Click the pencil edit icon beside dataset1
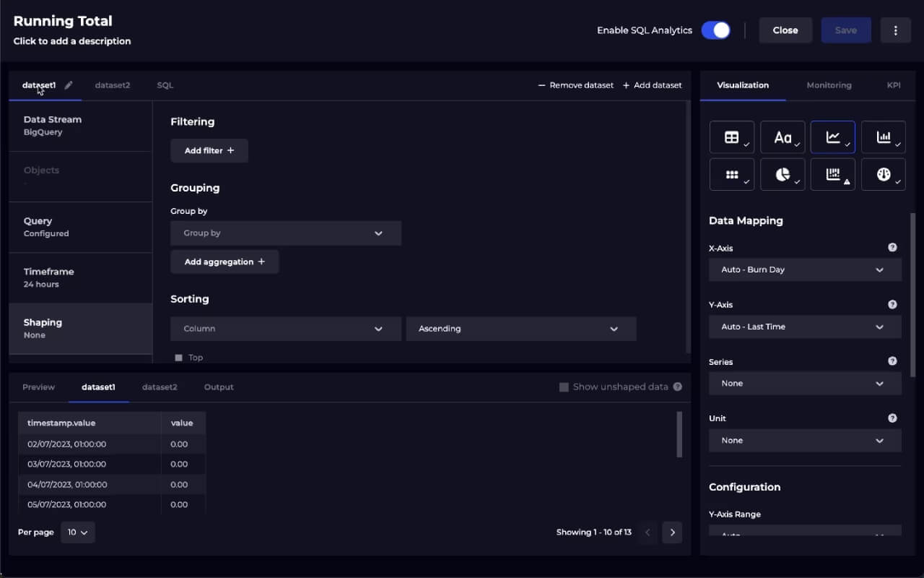 [x=69, y=85]
